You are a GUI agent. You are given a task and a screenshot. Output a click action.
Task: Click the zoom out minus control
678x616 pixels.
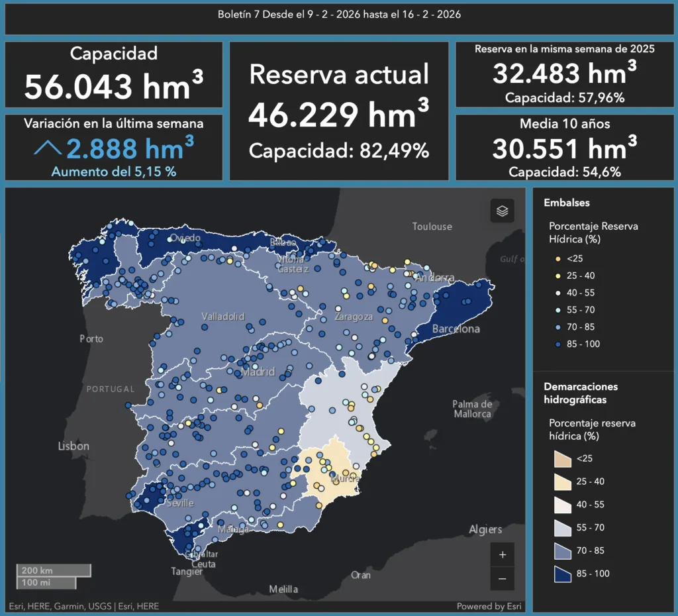tap(502, 579)
